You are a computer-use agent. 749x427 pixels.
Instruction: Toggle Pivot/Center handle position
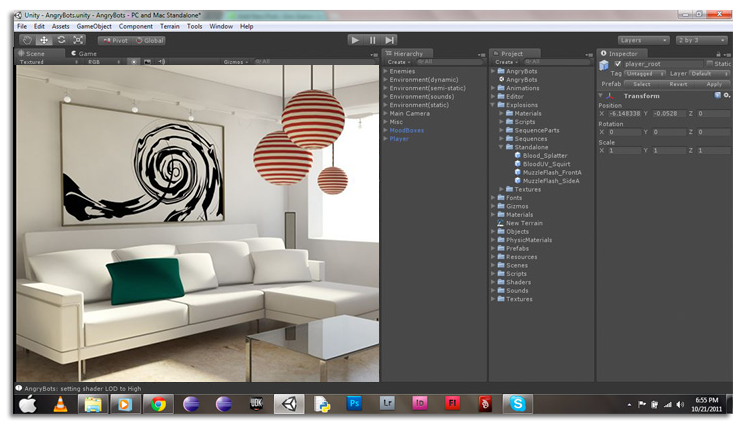coord(114,41)
